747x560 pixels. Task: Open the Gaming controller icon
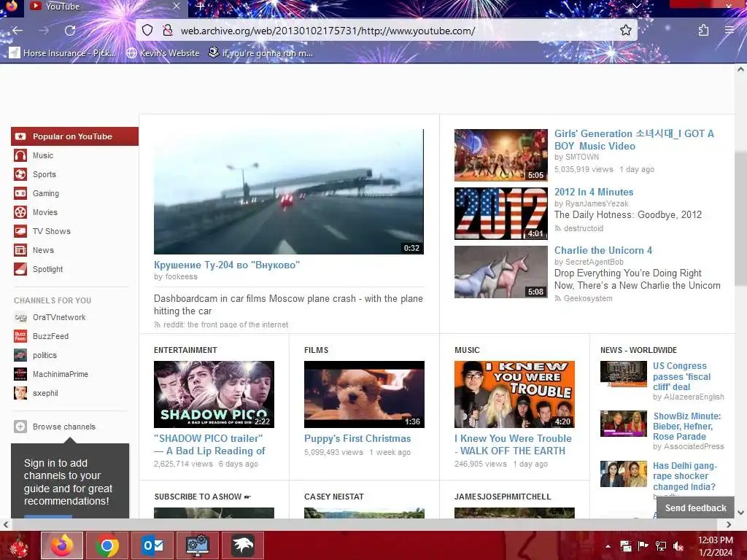click(x=20, y=193)
